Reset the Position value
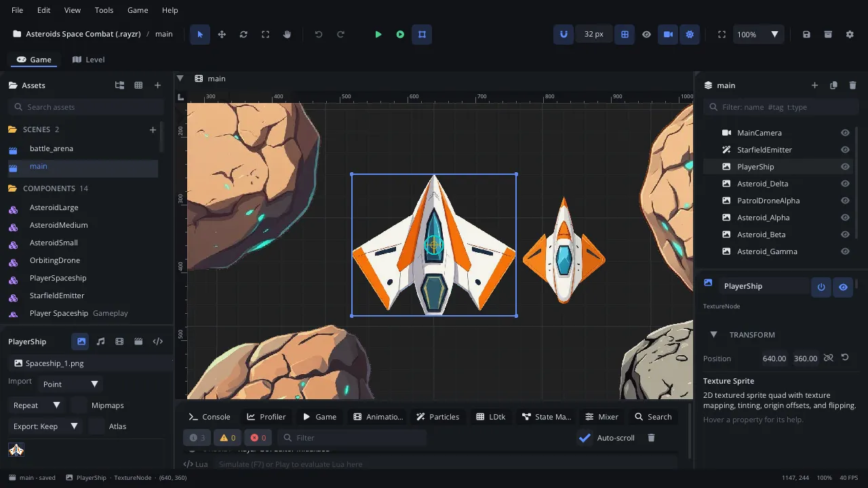This screenshot has height=488, width=868. pyautogui.click(x=845, y=357)
